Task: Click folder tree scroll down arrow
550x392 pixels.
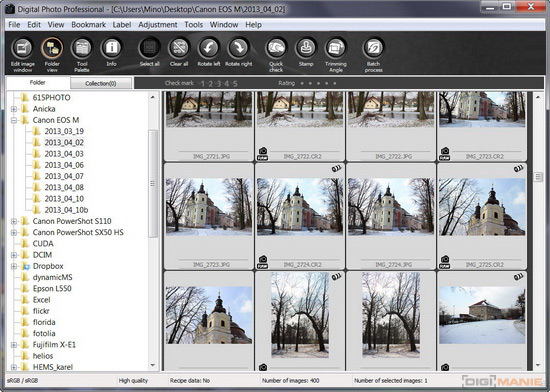Action: click(x=153, y=365)
